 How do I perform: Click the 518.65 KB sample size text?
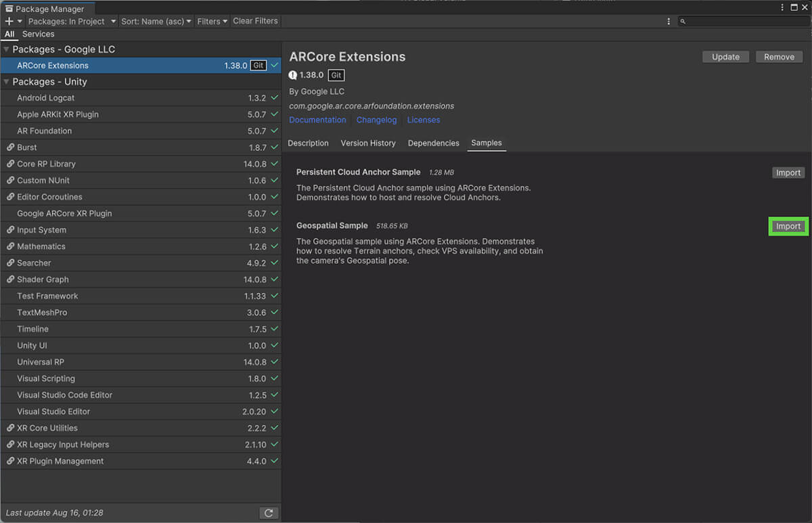392,226
